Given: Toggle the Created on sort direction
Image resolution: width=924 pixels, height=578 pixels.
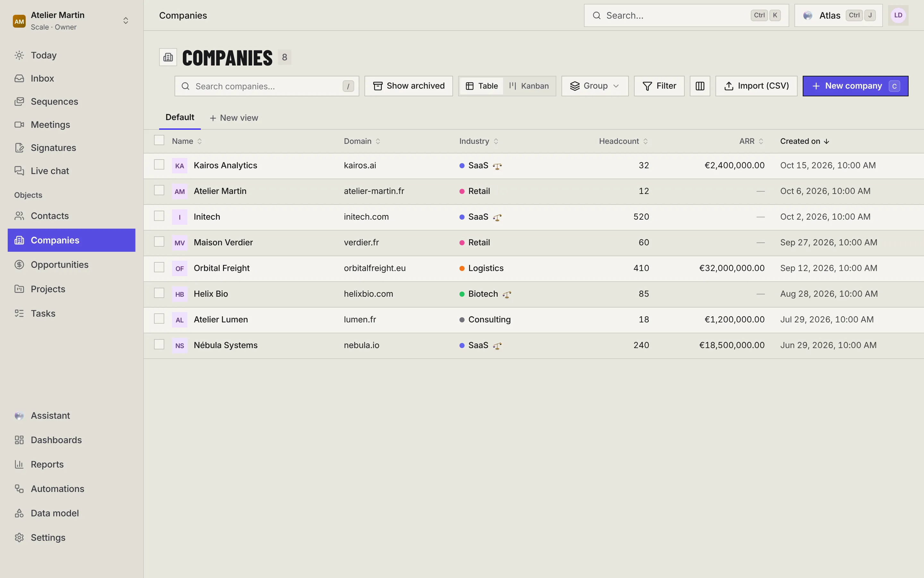Looking at the screenshot, I should pos(805,141).
